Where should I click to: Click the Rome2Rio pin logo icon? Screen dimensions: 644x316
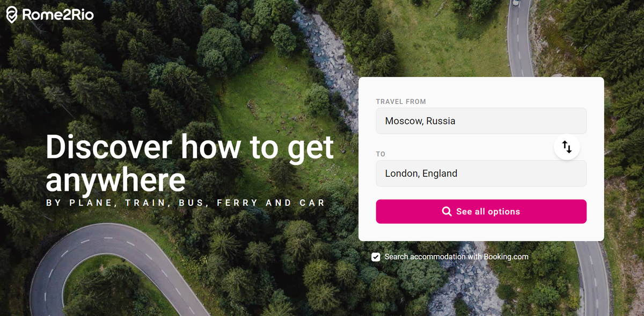(12, 15)
